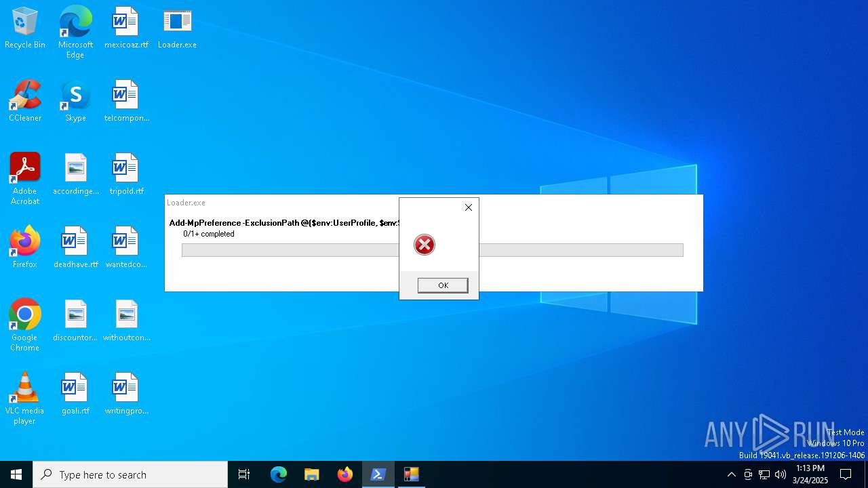Image resolution: width=868 pixels, height=488 pixels.
Task: Select the telcompon... document icon
Action: (x=126, y=102)
